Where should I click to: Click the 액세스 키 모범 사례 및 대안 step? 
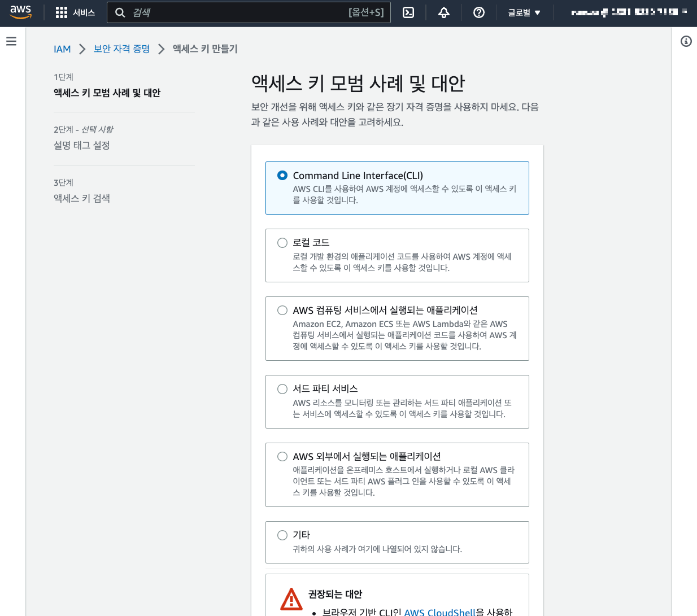coord(107,93)
